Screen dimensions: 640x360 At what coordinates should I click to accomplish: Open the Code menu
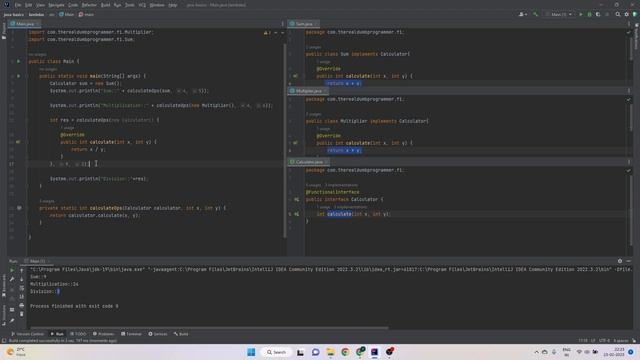click(x=73, y=5)
